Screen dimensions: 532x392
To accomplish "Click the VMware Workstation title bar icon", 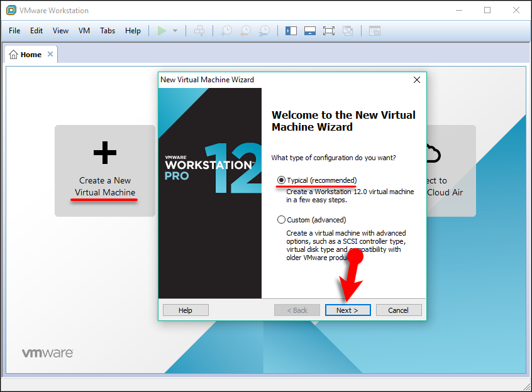I will pos(11,10).
